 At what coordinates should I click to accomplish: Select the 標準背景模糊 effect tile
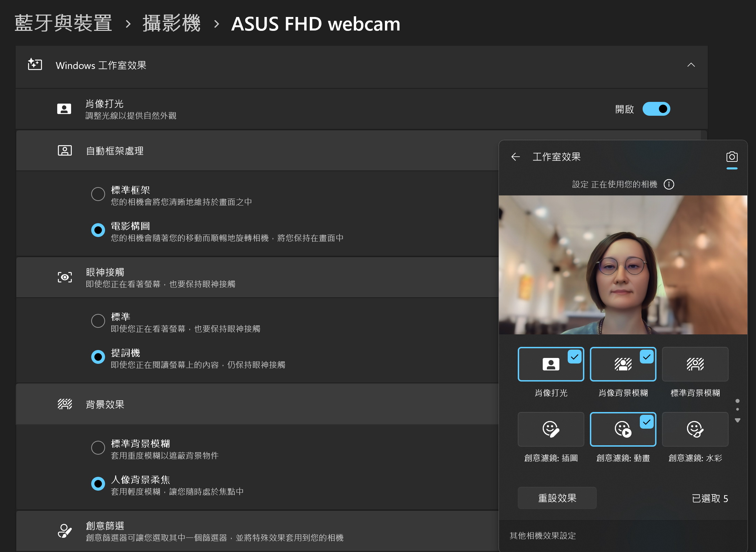(695, 364)
